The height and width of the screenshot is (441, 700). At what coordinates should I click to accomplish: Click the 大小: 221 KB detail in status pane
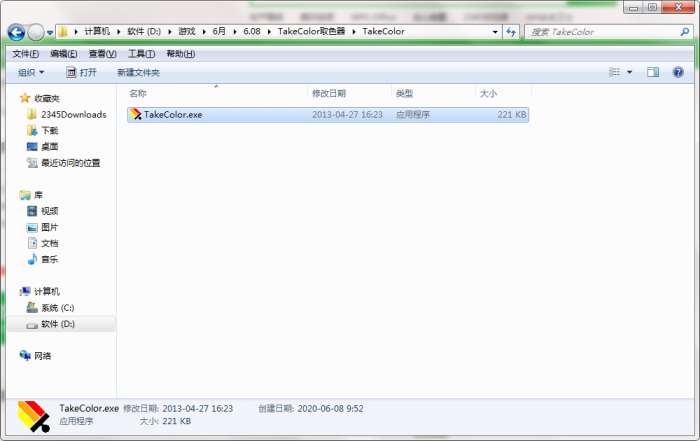165,421
